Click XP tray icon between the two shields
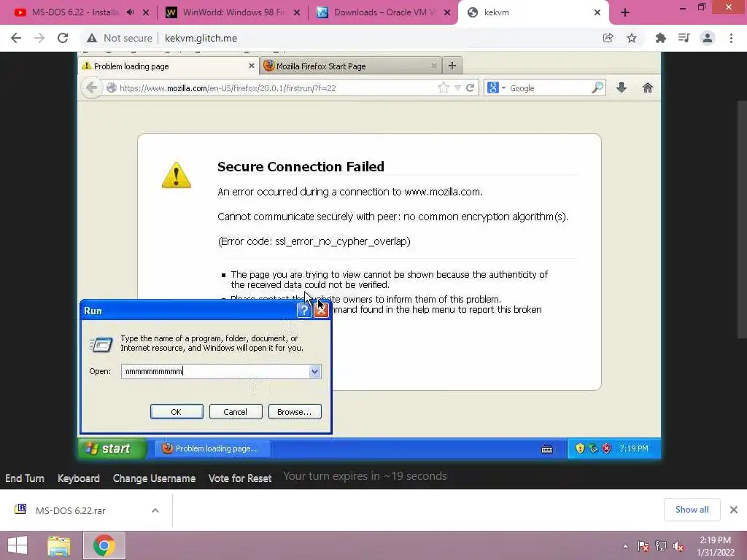747x560 pixels. click(593, 448)
